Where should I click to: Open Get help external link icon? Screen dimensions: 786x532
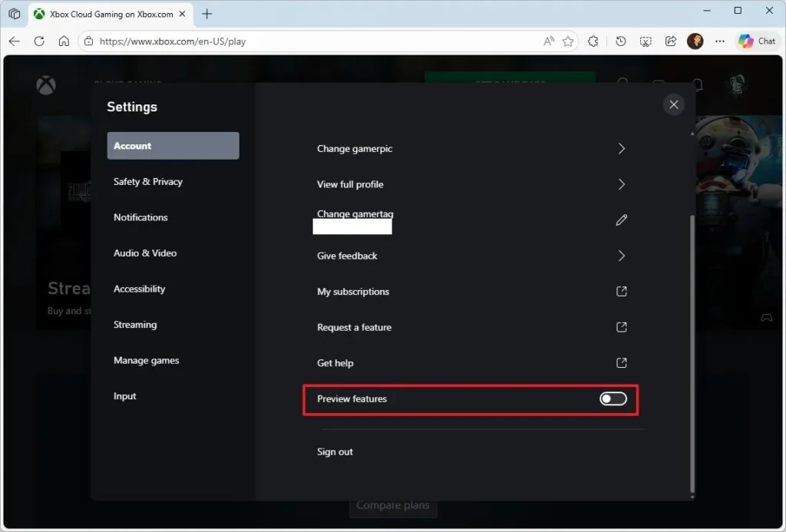click(x=621, y=362)
